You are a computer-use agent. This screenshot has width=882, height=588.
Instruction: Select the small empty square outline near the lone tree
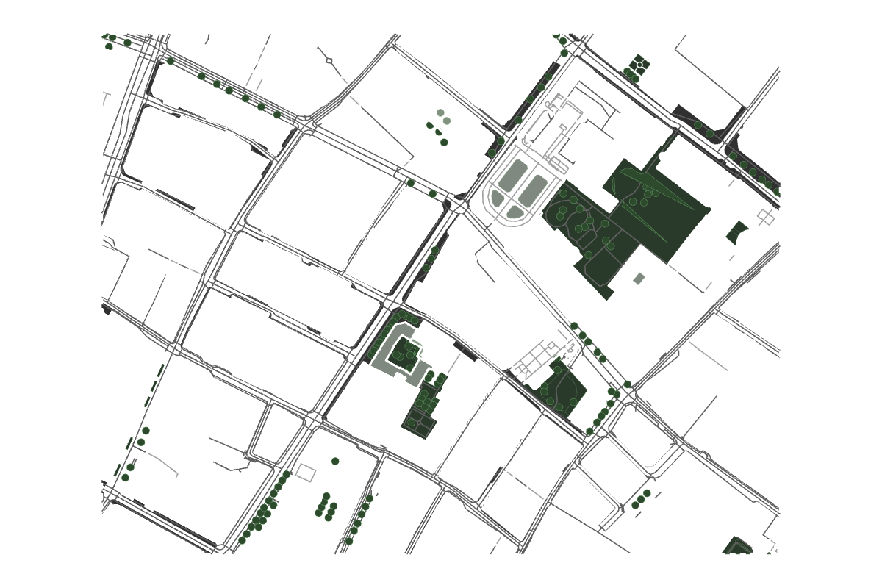(x=306, y=473)
